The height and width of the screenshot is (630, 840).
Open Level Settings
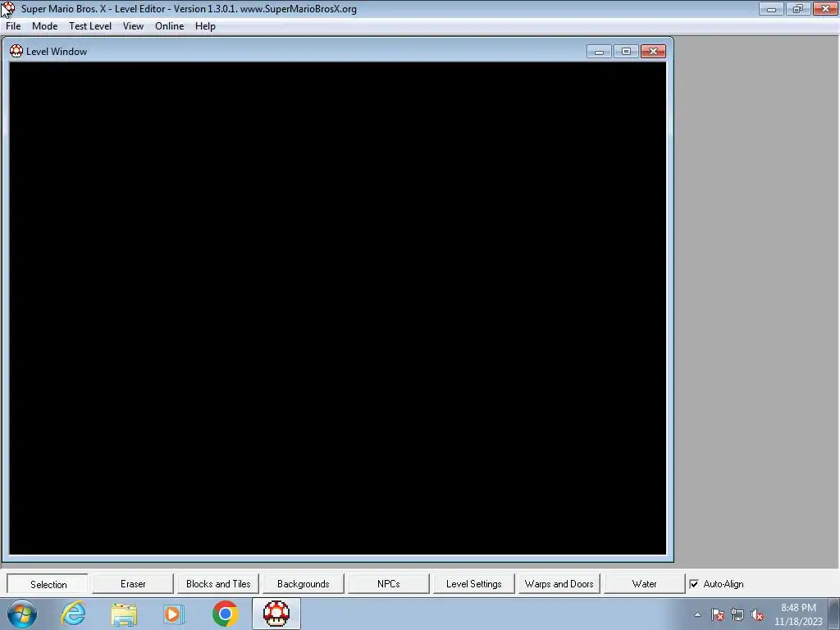coord(473,584)
